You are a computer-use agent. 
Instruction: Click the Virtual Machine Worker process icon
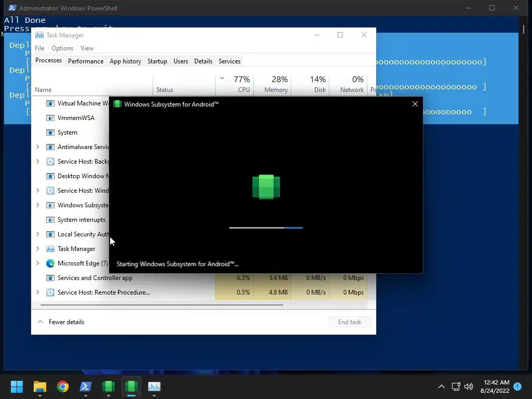click(x=50, y=103)
